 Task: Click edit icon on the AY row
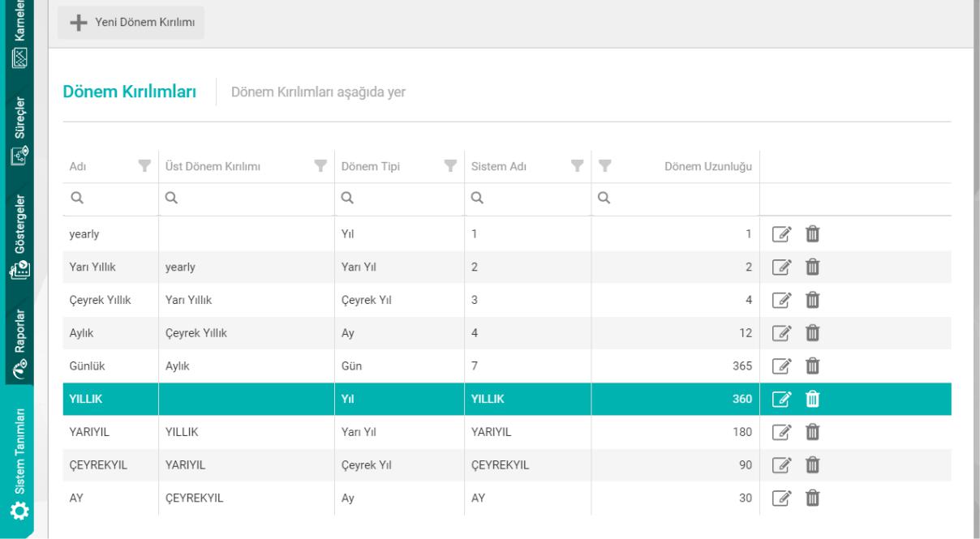[x=780, y=498]
